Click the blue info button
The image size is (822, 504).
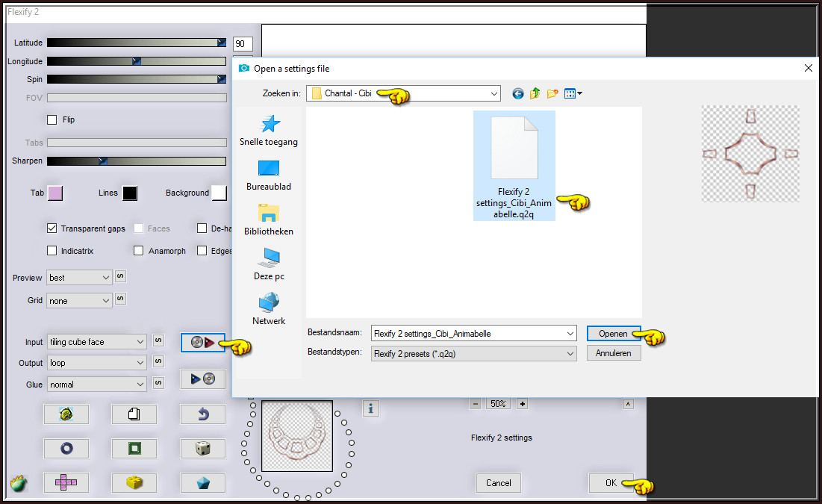(370, 408)
